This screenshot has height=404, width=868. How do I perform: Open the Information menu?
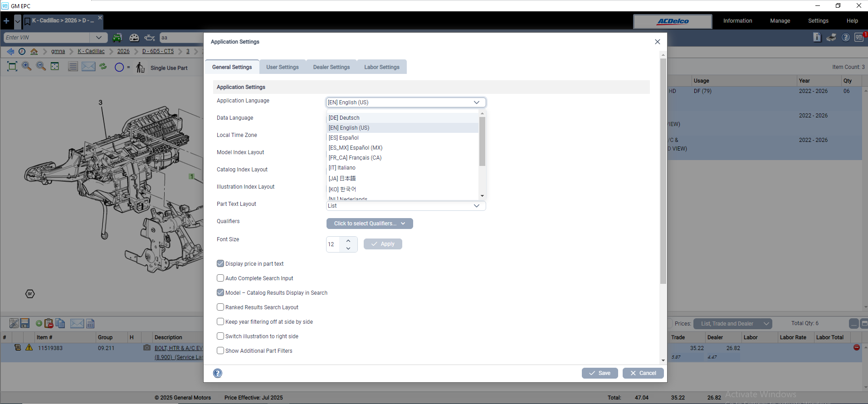738,21
